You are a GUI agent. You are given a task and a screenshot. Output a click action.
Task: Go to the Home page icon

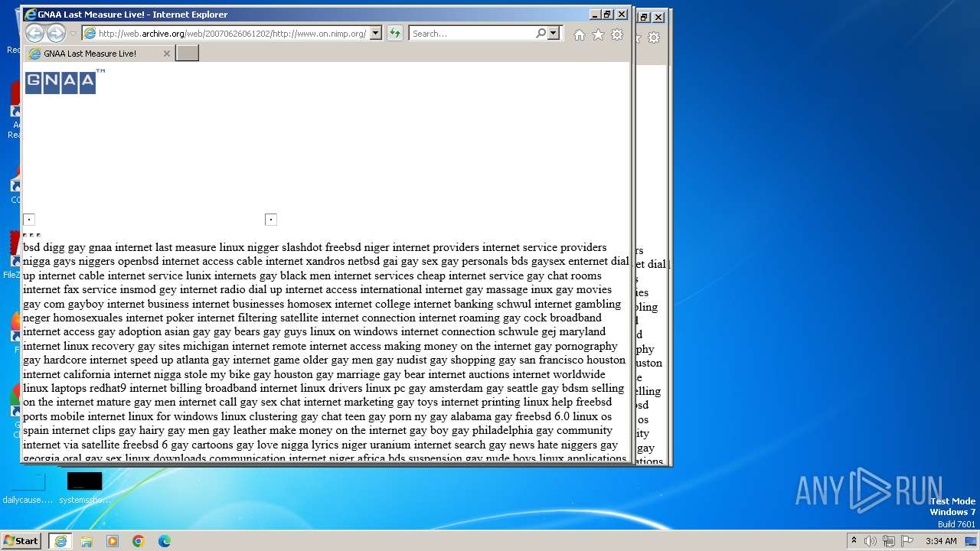click(x=580, y=34)
